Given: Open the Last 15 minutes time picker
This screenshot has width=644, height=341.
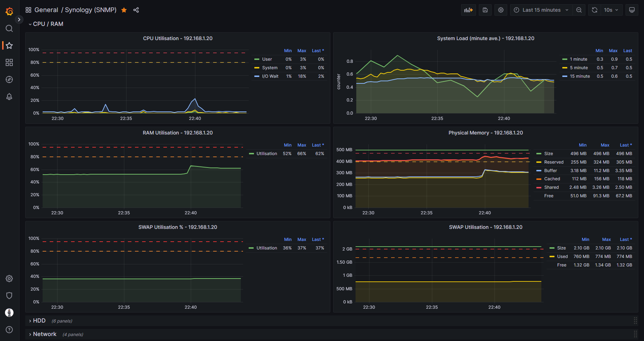Looking at the screenshot, I should 541,10.
